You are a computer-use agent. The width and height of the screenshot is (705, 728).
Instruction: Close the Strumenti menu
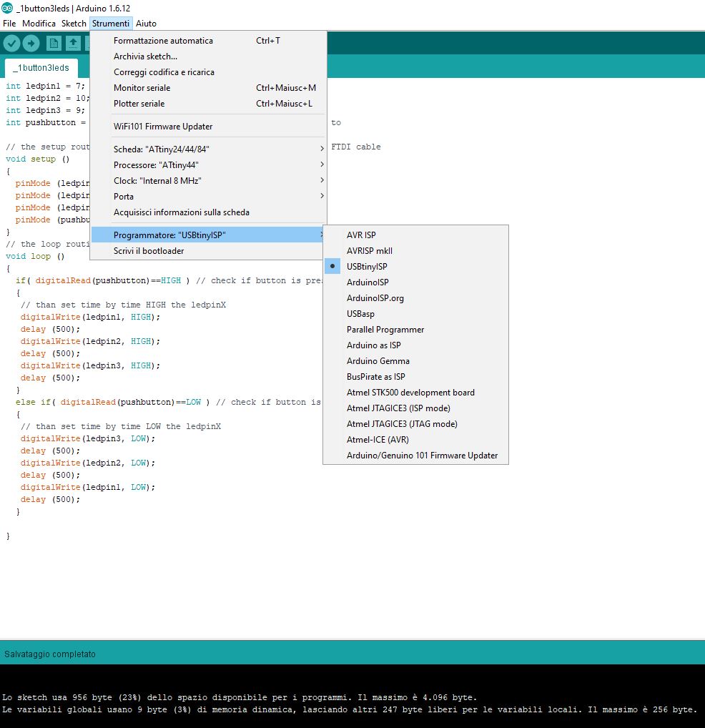pos(110,23)
